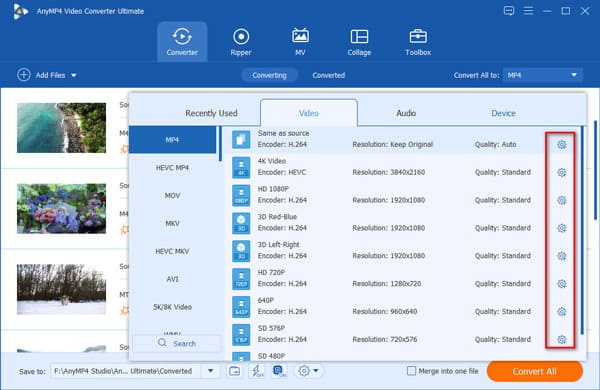Click Resolution: 3840x2160 text
This screenshot has width=600, height=390.
point(389,173)
